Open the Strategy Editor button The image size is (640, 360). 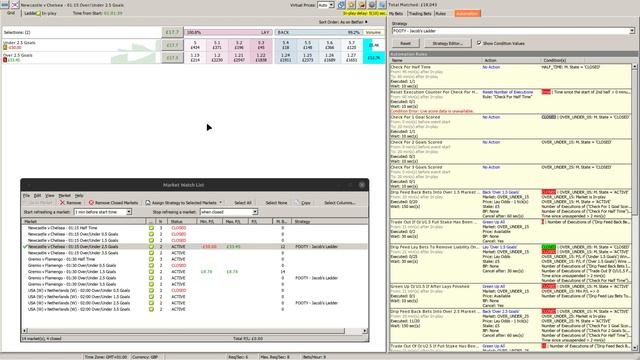(447, 43)
